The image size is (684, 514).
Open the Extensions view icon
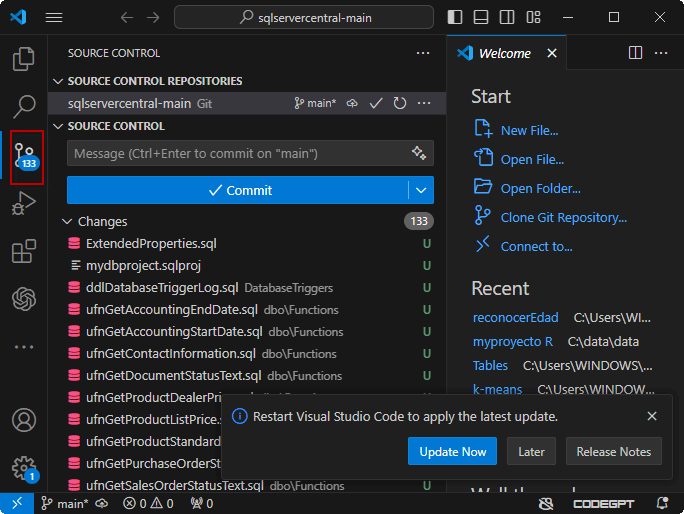tap(23, 252)
